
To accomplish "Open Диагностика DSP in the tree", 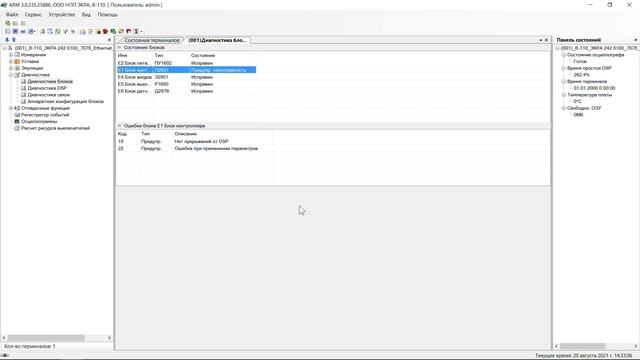I will (47, 88).
